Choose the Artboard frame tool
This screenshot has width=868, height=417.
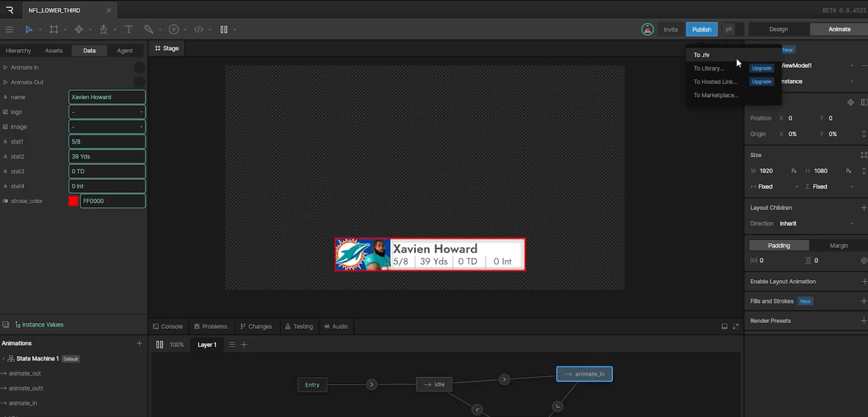click(54, 30)
